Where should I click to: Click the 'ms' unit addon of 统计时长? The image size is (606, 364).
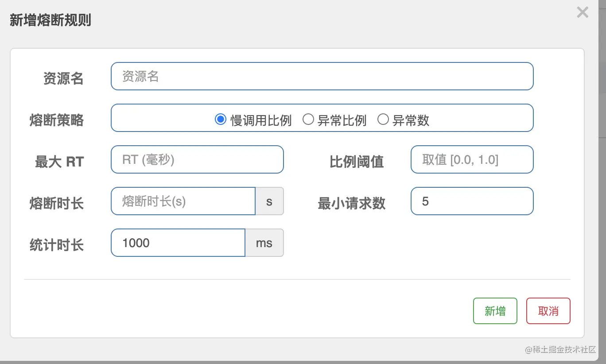(264, 243)
